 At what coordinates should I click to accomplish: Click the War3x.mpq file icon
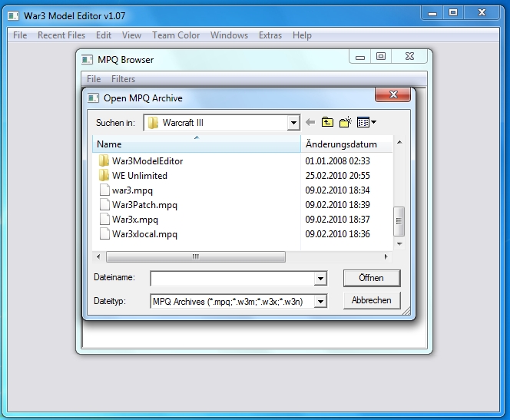coord(104,219)
